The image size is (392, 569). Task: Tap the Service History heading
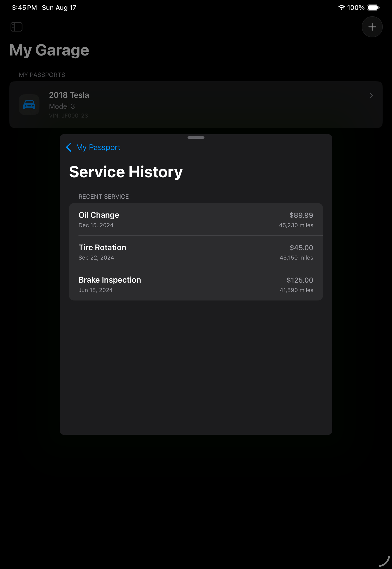pyautogui.click(x=126, y=172)
